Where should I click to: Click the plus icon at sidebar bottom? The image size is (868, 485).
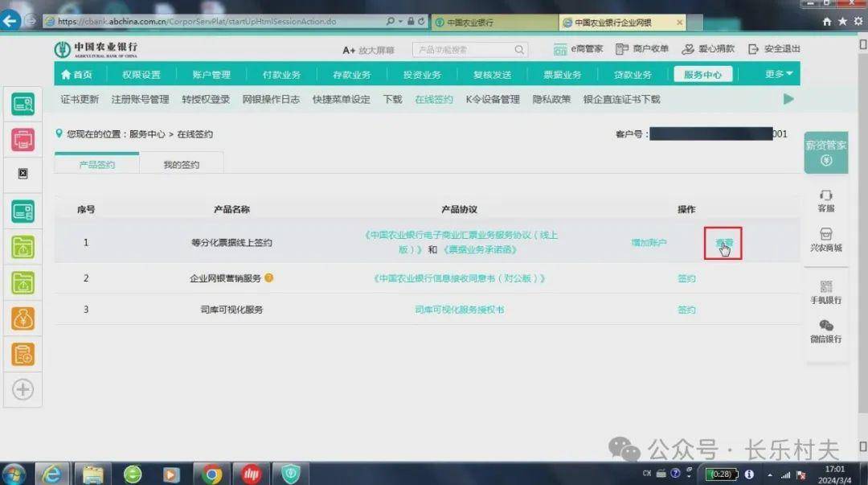(x=23, y=389)
